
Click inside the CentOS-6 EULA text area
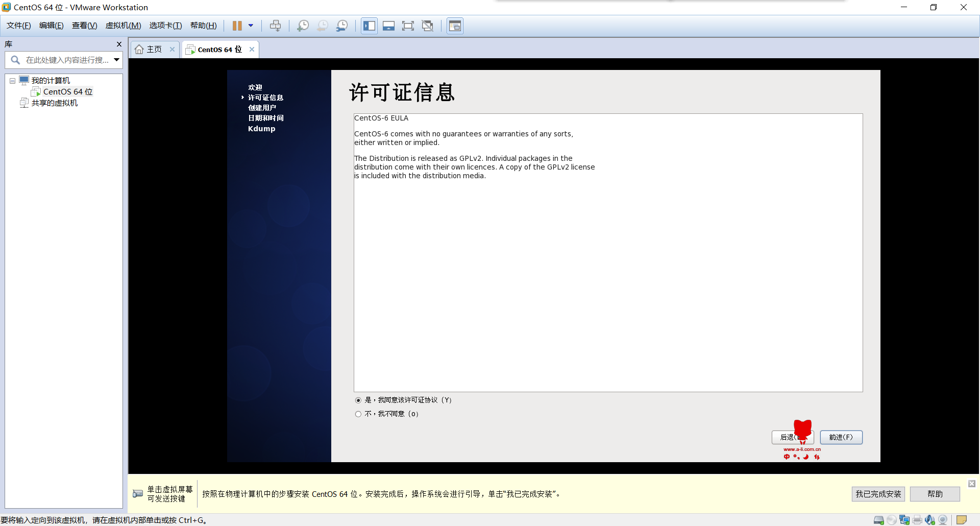(x=608, y=253)
